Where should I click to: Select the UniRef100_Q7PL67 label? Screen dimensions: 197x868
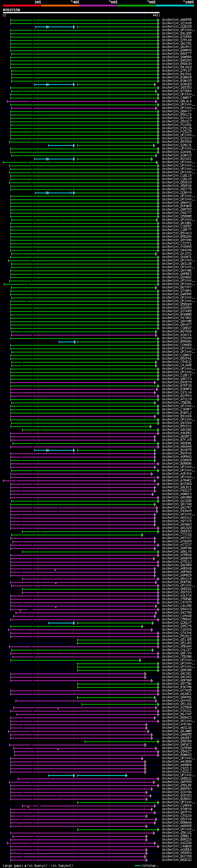(x=177, y=71)
